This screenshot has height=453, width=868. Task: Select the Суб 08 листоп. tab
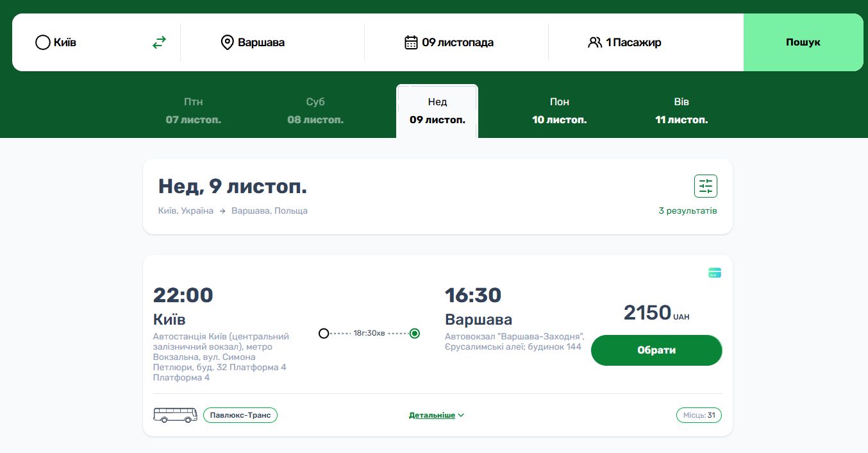point(315,110)
